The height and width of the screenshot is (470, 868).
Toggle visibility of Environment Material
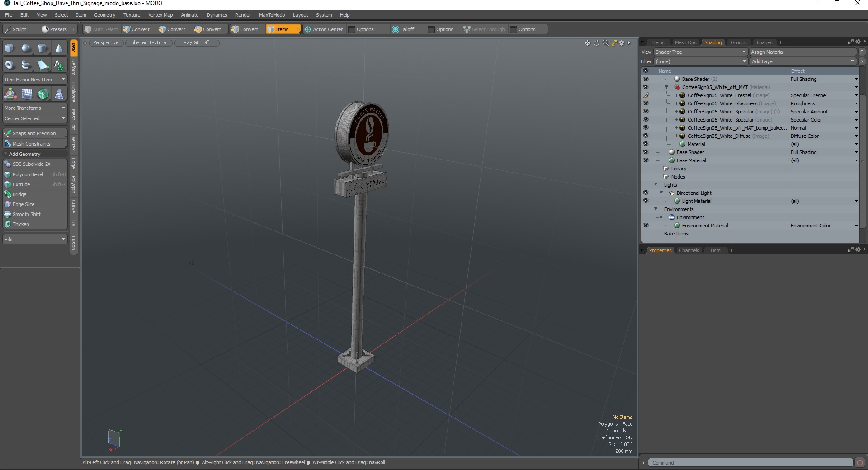point(646,226)
